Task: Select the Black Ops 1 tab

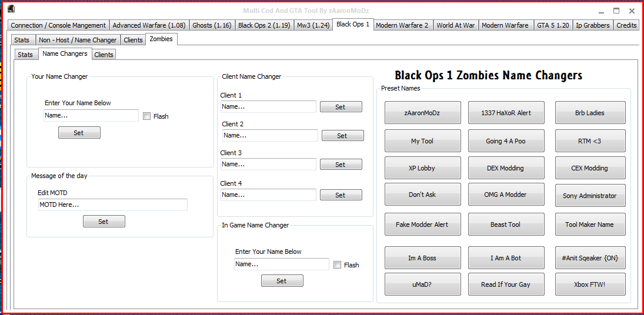Action: tap(353, 24)
